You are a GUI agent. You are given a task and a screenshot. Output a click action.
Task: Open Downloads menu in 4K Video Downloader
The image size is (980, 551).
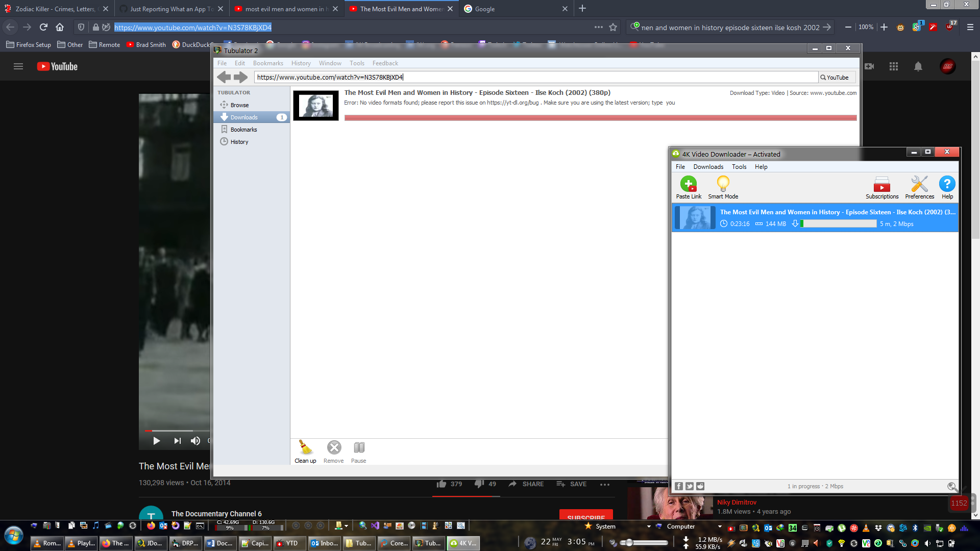(708, 167)
